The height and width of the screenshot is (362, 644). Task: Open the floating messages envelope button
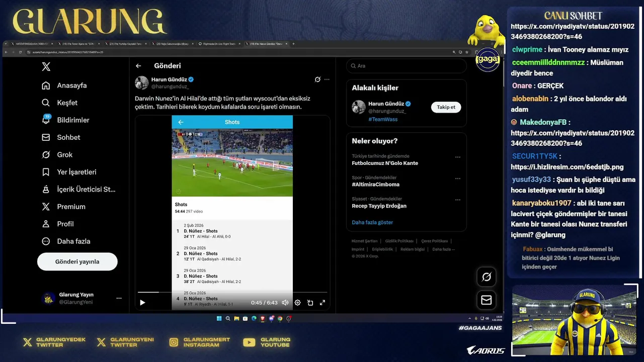tap(487, 300)
